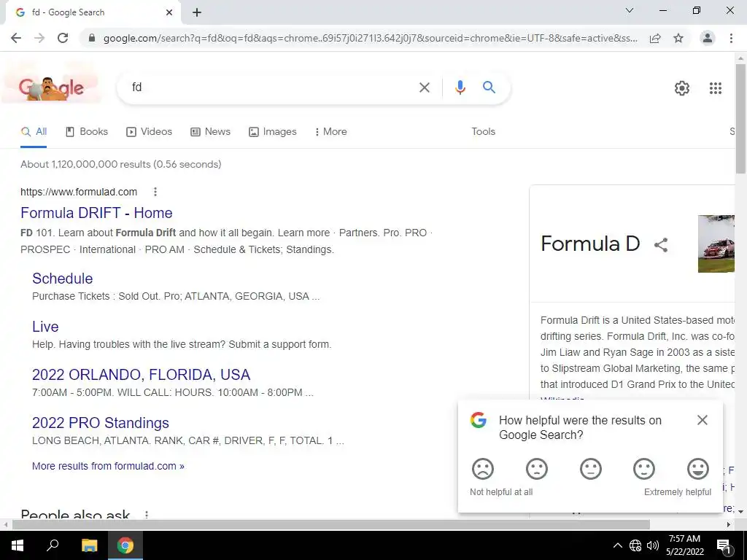Select the 'Not helpful at all' sad face
The height and width of the screenshot is (560, 747).
483,469
